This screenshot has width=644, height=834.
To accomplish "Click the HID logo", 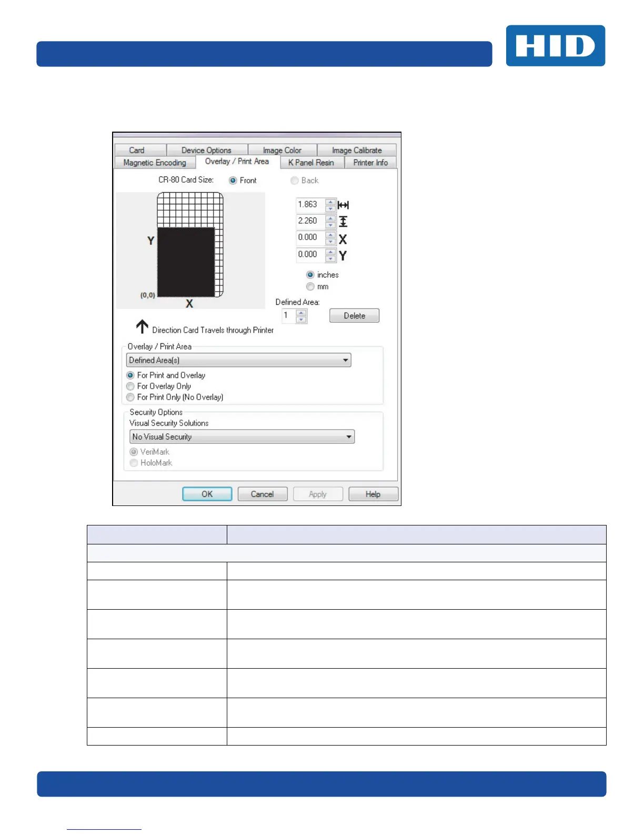I will click(556, 46).
